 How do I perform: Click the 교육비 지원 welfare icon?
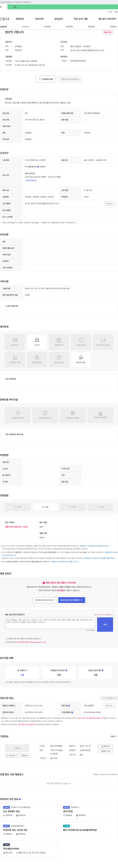[x=81, y=342]
